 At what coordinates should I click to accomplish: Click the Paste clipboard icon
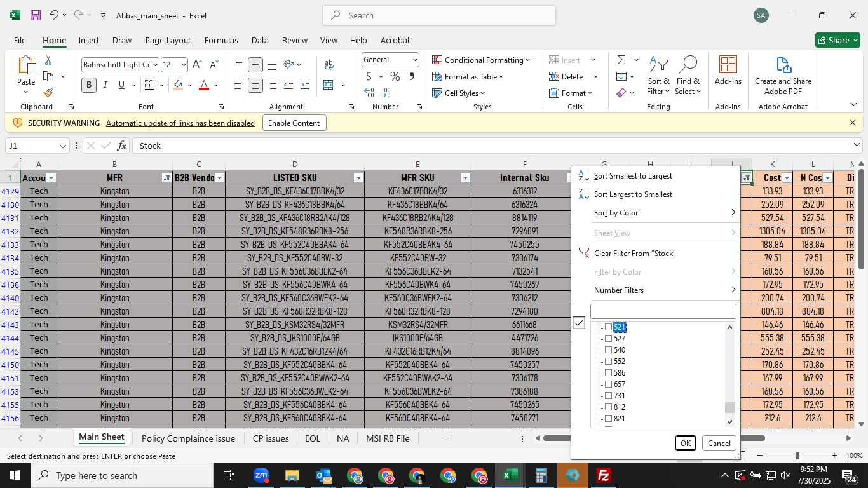point(26,66)
